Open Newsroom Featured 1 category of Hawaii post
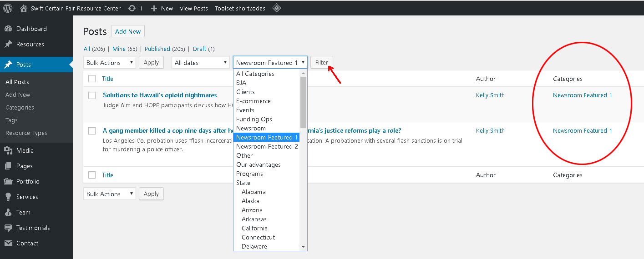Viewport: 644px width, 259px height. (x=583, y=95)
